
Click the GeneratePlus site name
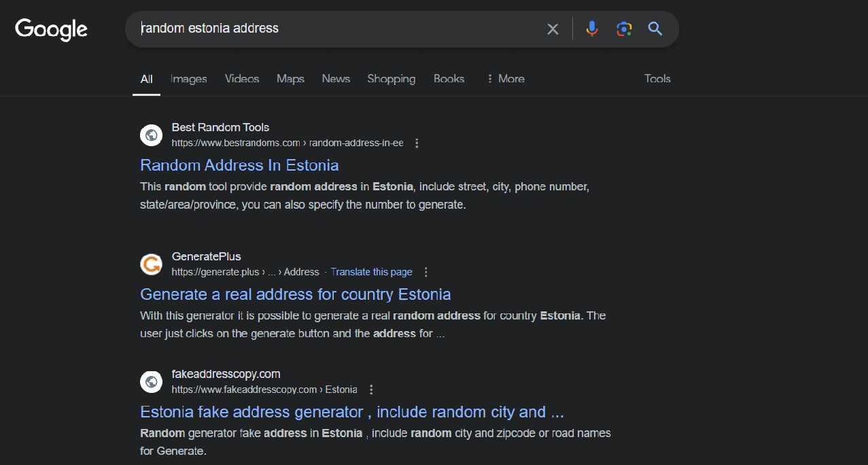pos(206,256)
